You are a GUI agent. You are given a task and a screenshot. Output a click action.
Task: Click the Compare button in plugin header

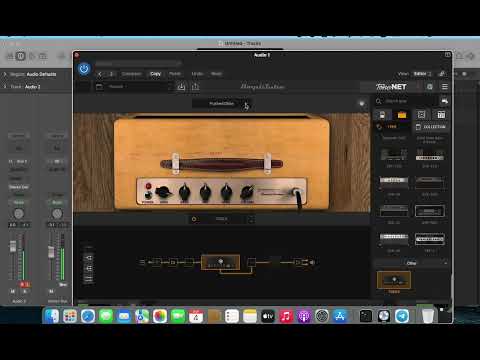click(131, 74)
